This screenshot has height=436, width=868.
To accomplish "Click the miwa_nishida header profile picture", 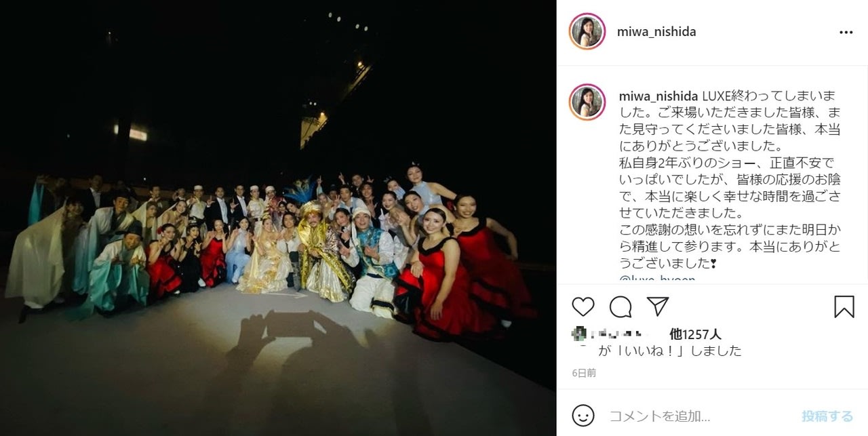I will (587, 32).
